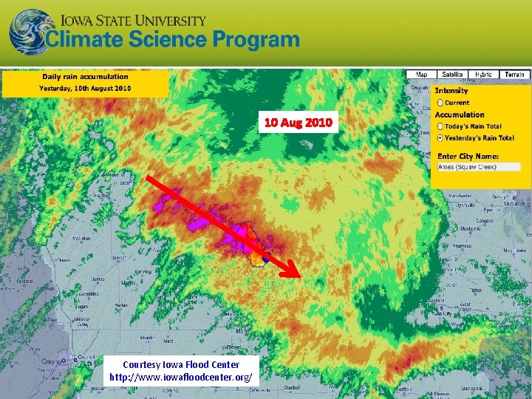Click the Logan town label on map
The height and width of the screenshot is (399, 532).
coord(82,307)
